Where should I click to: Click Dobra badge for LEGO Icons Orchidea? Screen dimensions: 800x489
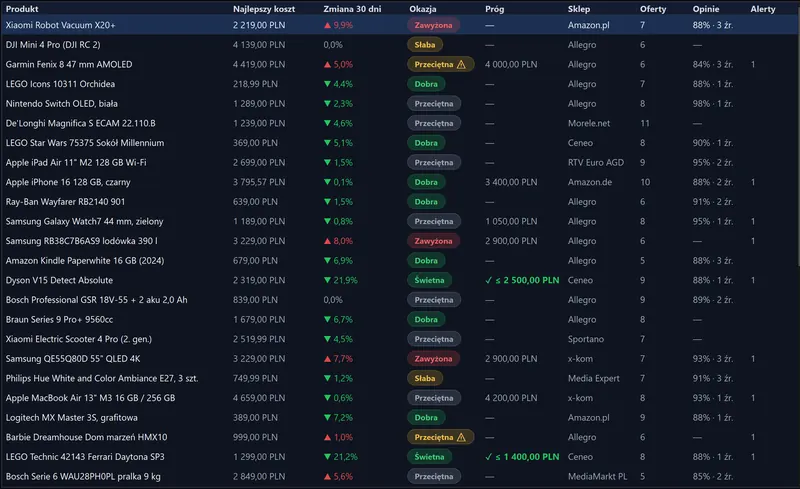[426, 84]
